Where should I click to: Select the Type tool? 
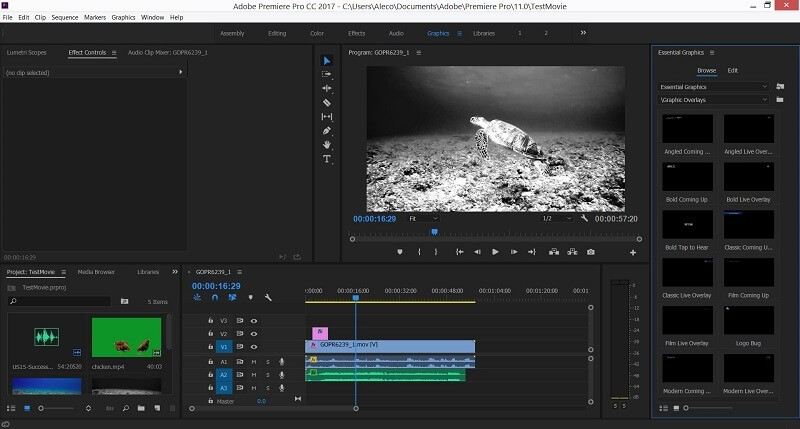pos(326,159)
